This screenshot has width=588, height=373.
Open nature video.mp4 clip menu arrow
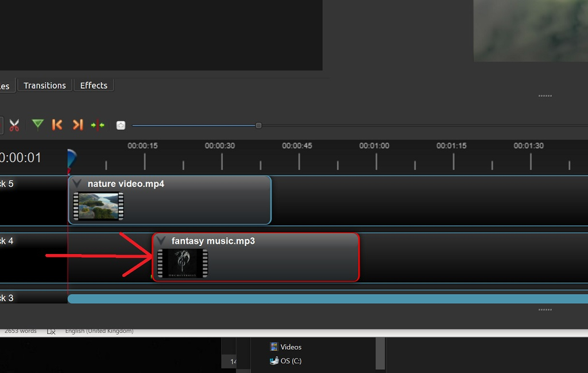pos(77,183)
